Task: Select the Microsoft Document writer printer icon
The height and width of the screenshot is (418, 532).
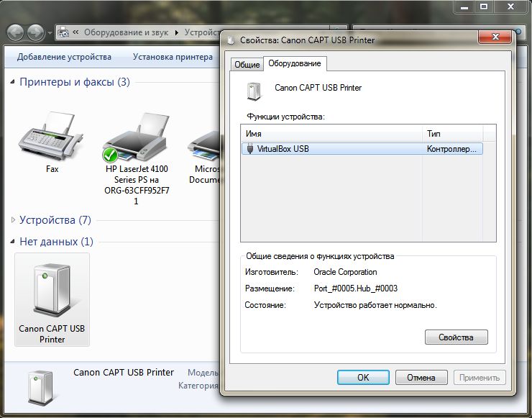Action: (204, 147)
